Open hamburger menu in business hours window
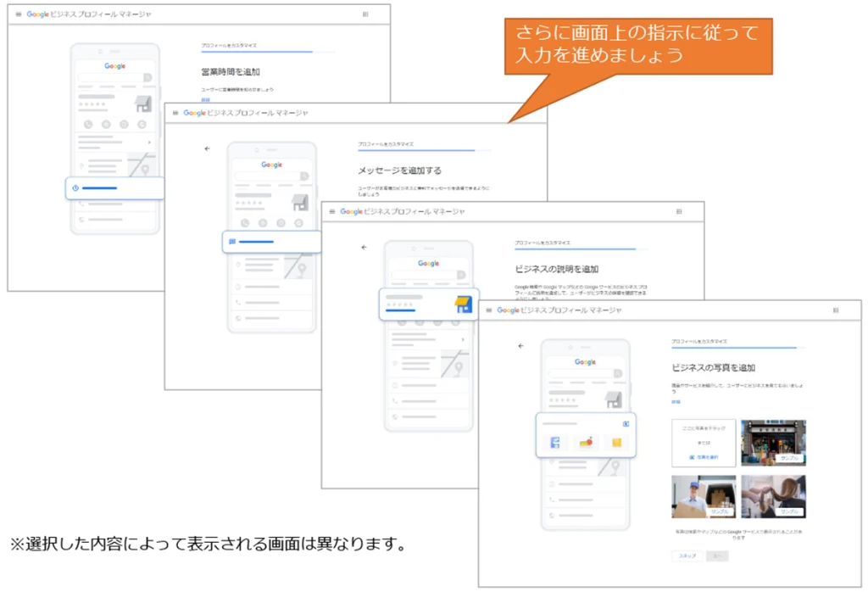The image size is (868, 592). (x=19, y=14)
